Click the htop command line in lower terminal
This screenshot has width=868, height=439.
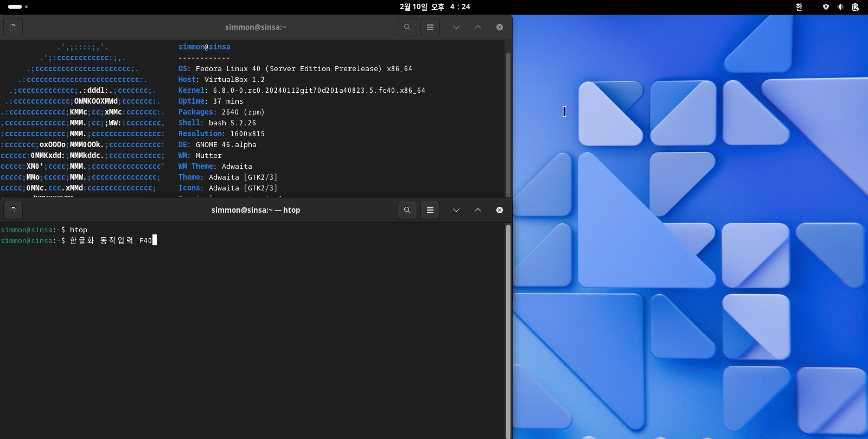point(44,230)
